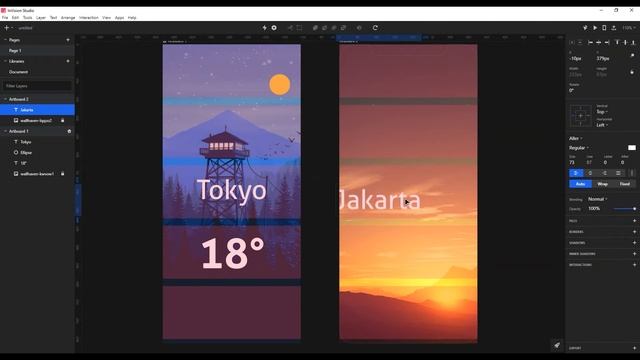The width and height of the screenshot is (640, 360).
Task: Open the Layer menu
Action: 41,18
